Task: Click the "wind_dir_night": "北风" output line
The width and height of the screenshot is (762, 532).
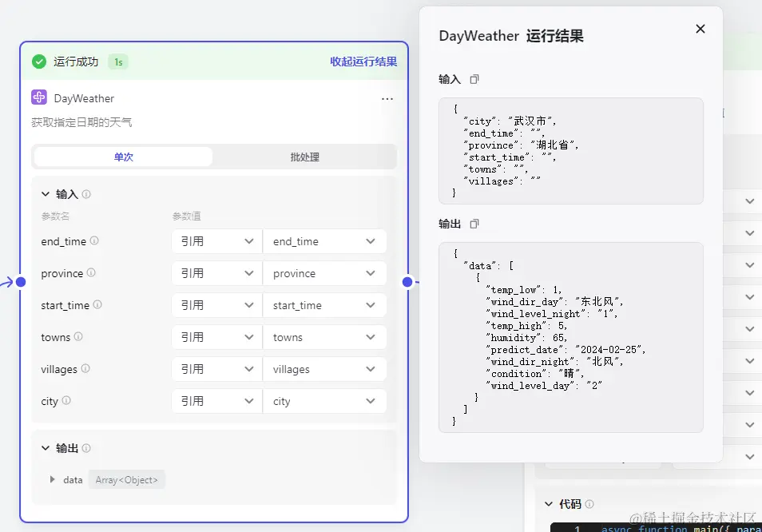Action: pyautogui.click(x=554, y=362)
